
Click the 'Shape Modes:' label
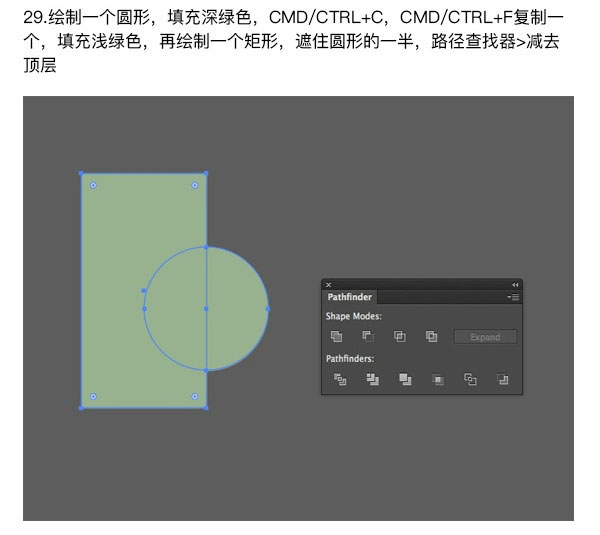(x=354, y=316)
